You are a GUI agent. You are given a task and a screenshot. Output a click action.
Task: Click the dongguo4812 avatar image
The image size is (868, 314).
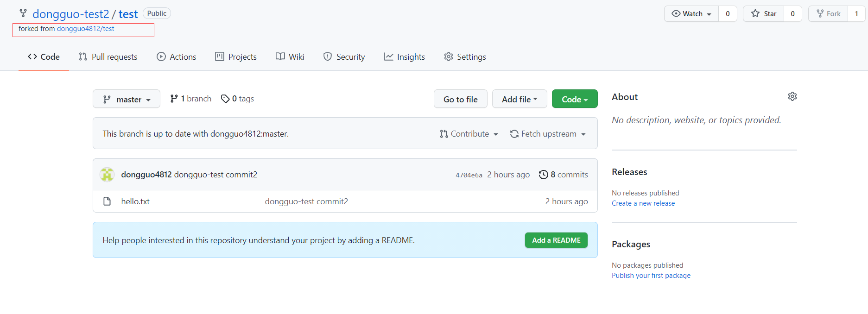[x=107, y=175]
